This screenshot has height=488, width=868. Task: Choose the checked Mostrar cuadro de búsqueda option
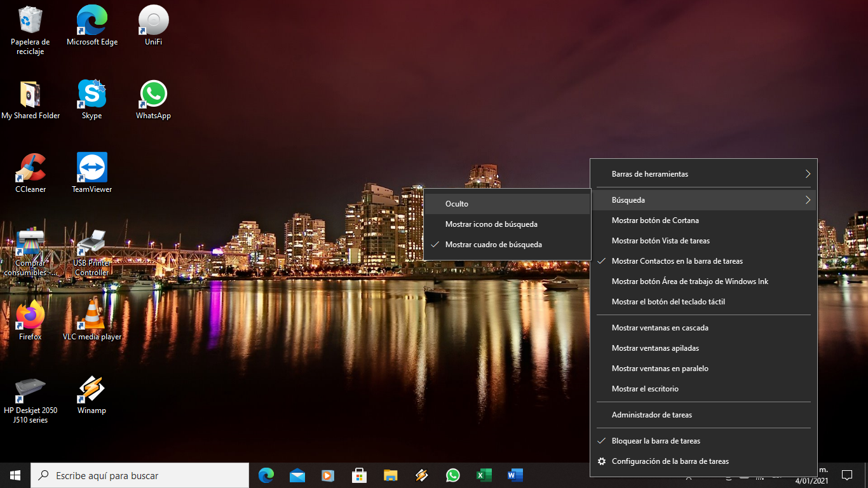pyautogui.click(x=493, y=245)
